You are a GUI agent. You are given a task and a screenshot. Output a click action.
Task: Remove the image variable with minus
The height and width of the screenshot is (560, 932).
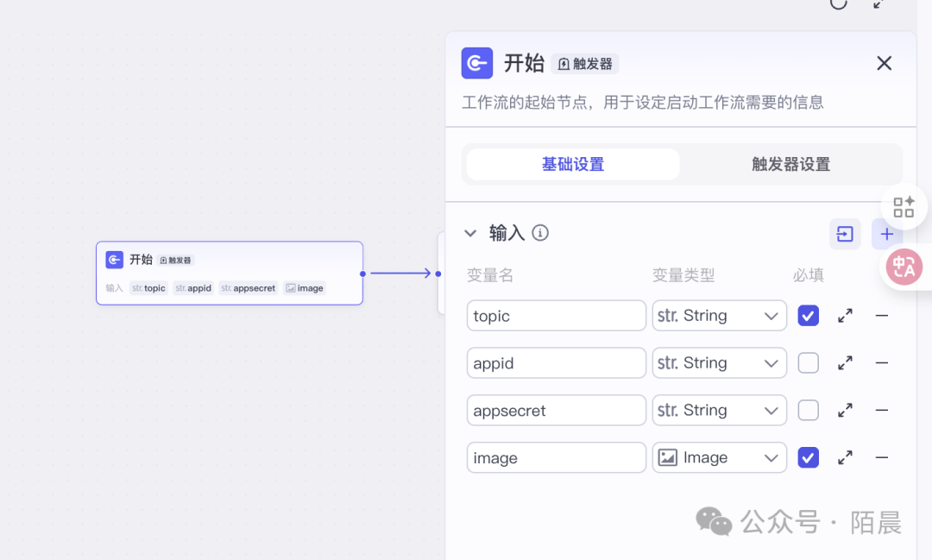click(x=881, y=457)
